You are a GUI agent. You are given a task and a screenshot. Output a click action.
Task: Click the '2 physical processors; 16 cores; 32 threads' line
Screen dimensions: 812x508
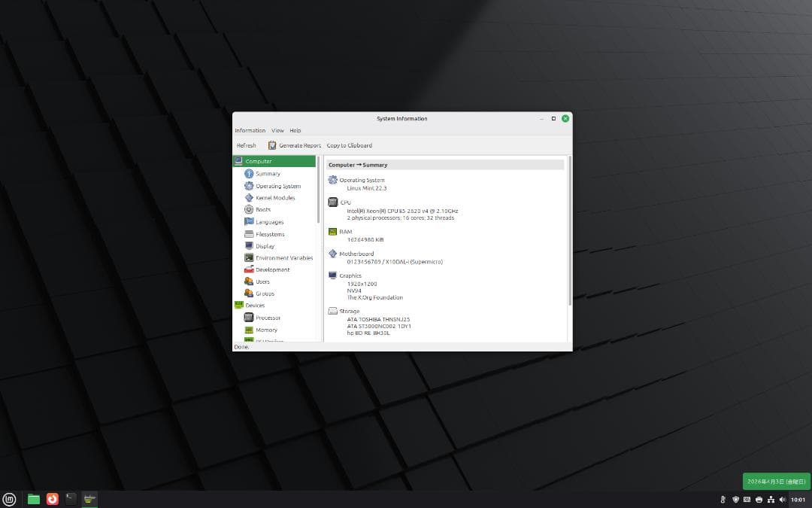coord(400,218)
